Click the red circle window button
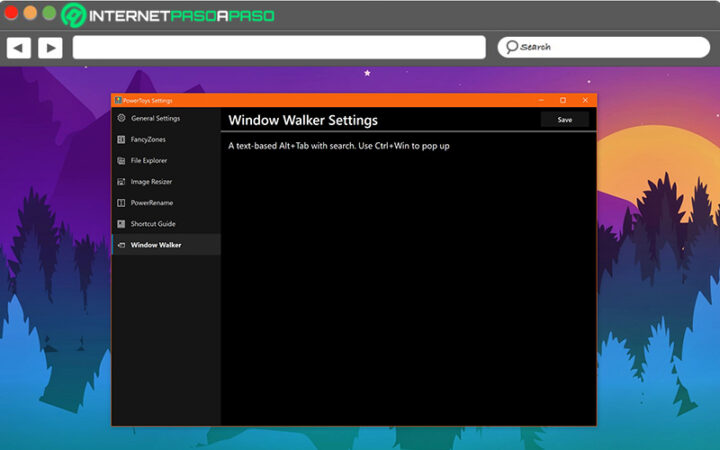Image resolution: width=720 pixels, height=450 pixels. point(13,13)
